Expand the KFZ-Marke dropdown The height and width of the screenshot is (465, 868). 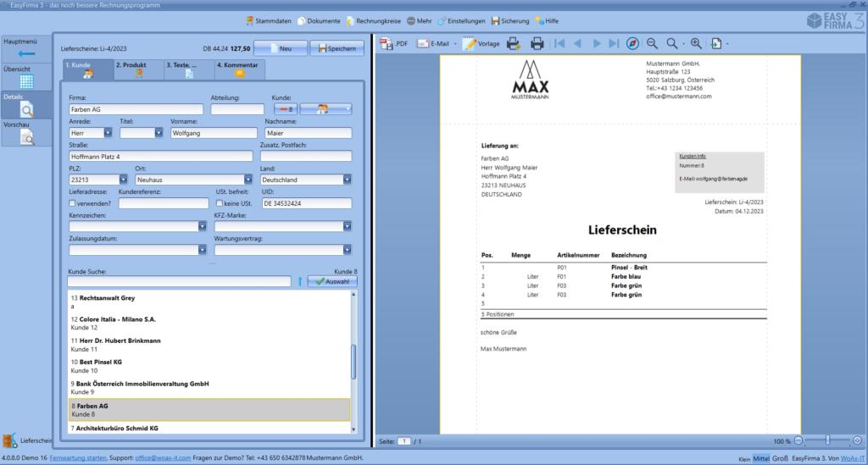(x=347, y=226)
